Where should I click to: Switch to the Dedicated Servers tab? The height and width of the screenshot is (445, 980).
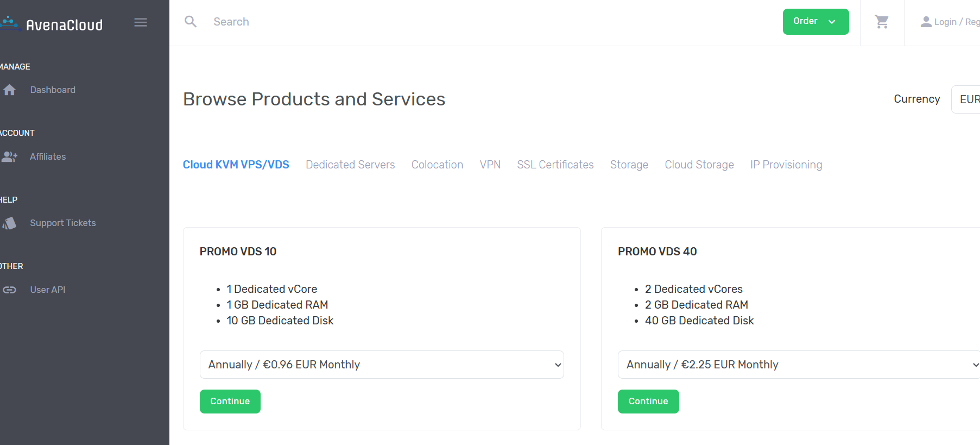click(x=350, y=165)
